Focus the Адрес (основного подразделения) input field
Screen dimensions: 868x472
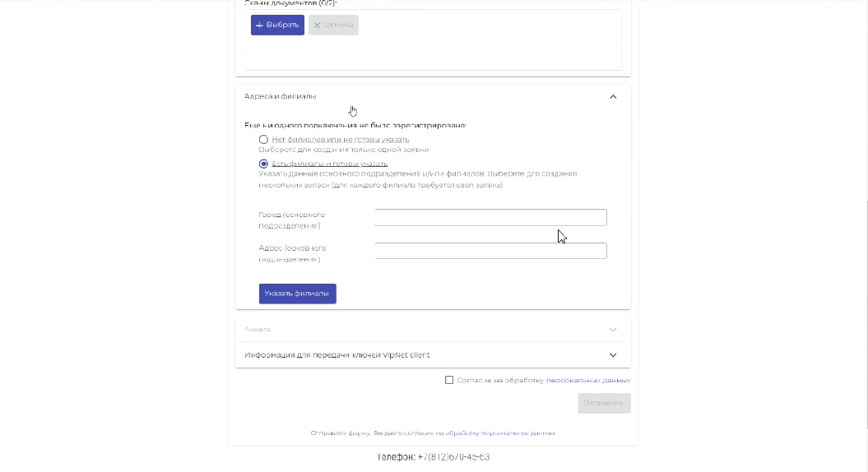click(x=490, y=251)
